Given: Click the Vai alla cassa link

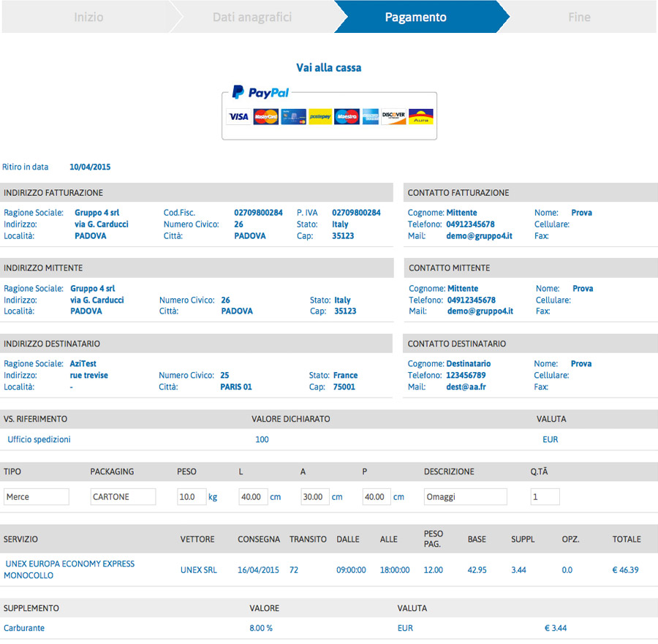Looking at the screenshot, I should [328, 68].
